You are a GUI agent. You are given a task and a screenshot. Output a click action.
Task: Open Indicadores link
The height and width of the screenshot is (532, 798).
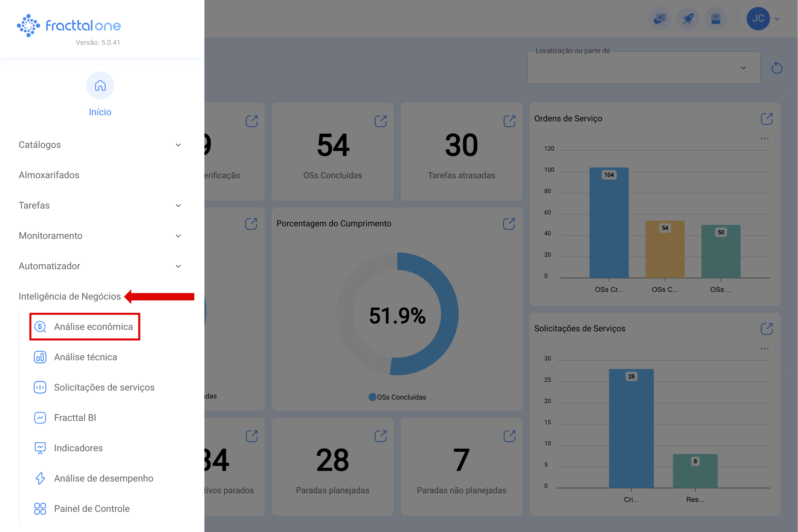pyautogui.click(x=78, y=448)
